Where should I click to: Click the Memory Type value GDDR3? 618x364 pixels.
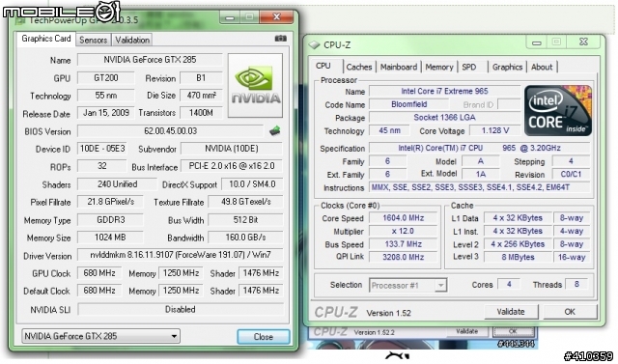click(110, 220)
